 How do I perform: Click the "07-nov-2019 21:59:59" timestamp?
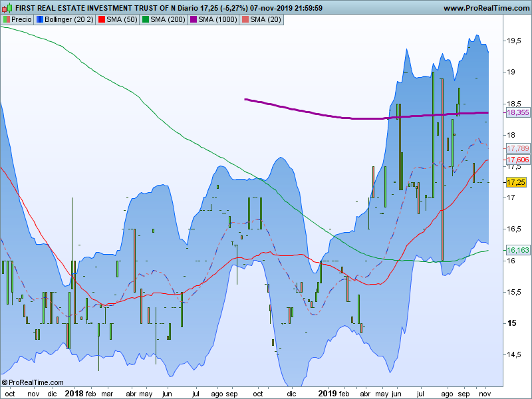287,8
